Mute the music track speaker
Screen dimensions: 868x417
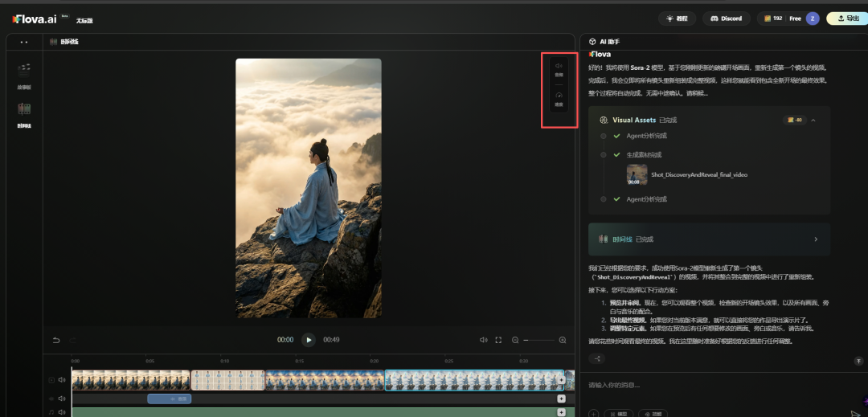click(x=63, y=412)
